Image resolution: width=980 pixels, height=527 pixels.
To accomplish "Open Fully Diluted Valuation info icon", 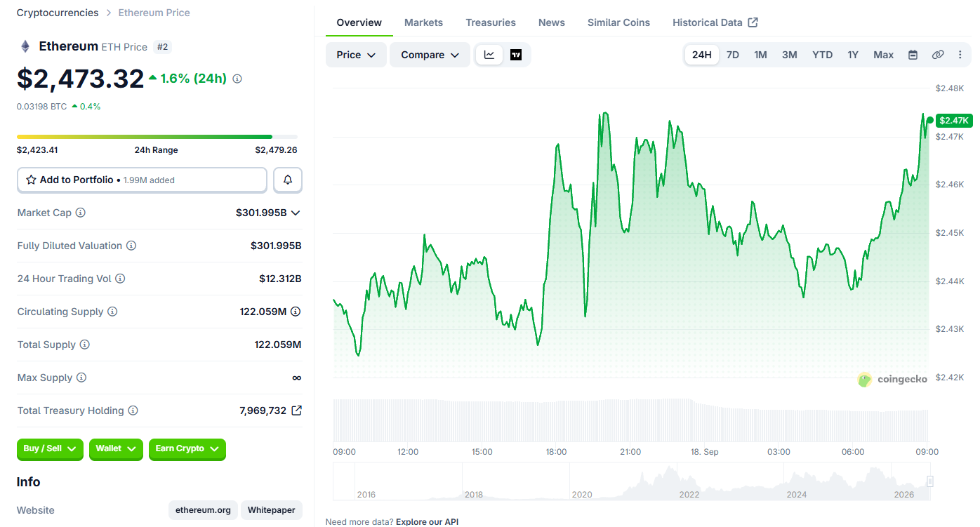I will [131, 246].
